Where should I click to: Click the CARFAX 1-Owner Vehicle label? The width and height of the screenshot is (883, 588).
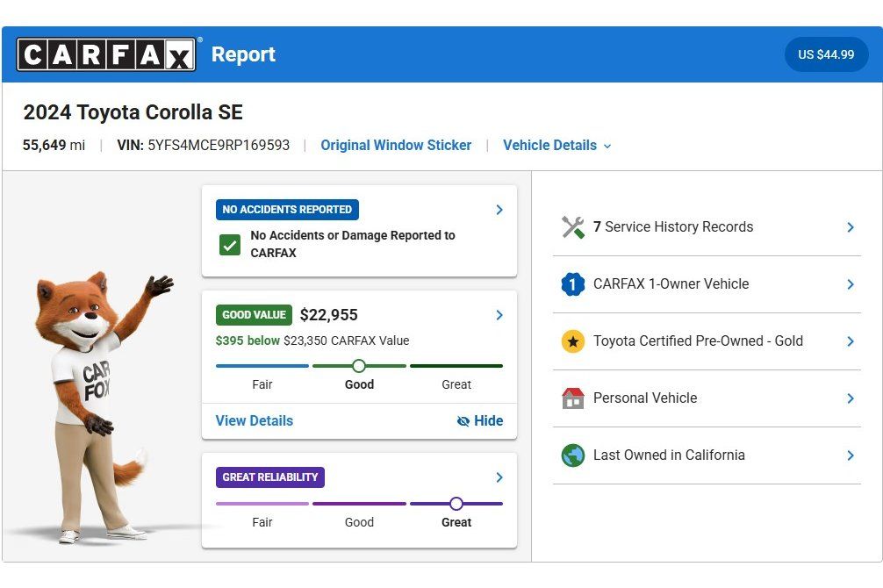pyautogui.click(x=671, y=283)
